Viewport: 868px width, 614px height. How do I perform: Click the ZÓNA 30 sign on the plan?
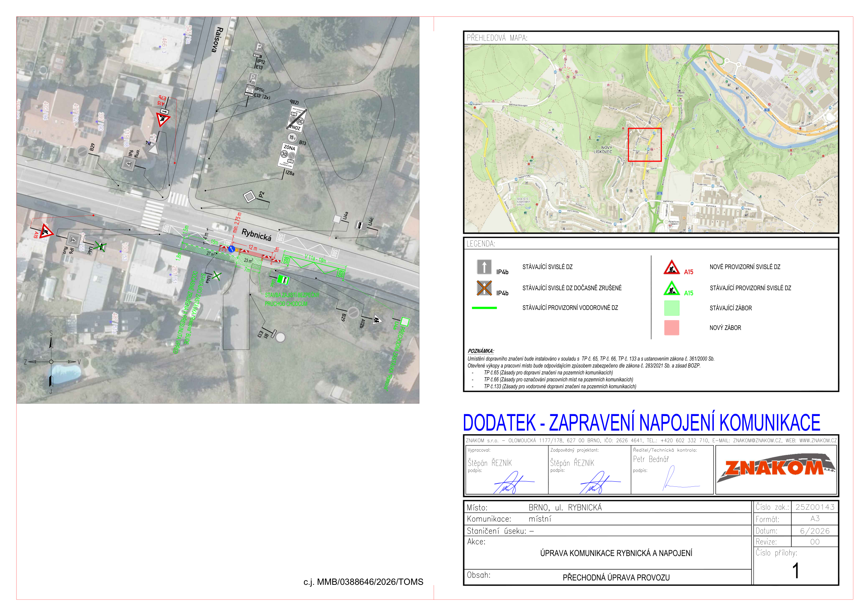pyautogui.click(x=289, y=155)
